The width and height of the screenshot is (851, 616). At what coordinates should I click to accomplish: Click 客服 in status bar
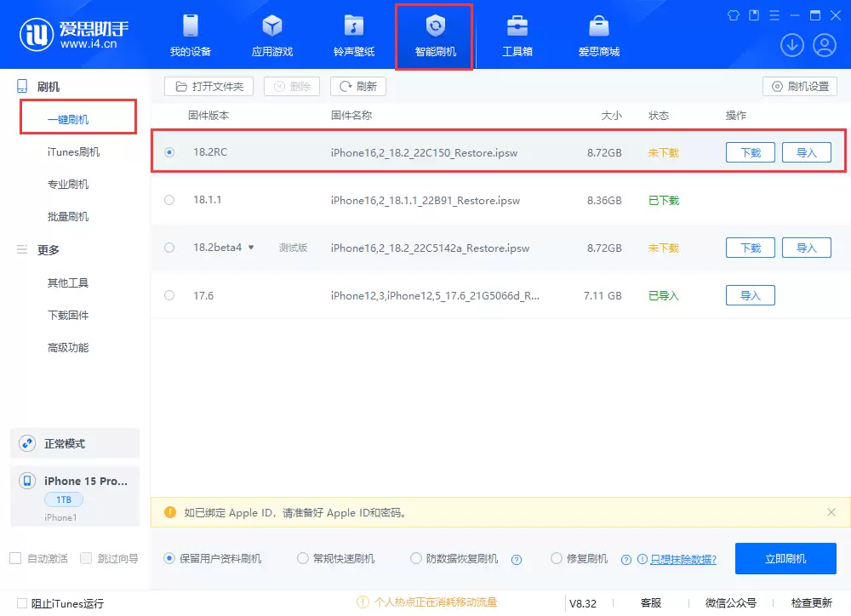(x=650, y=603)
